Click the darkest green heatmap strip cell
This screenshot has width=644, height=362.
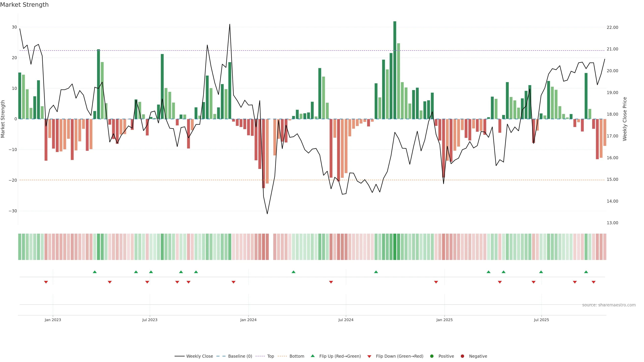coord(395,247)
